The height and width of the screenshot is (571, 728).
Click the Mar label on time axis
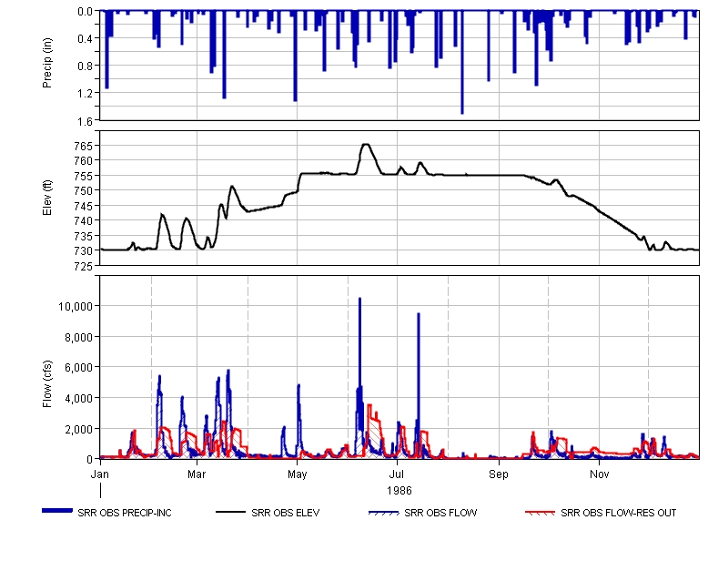click(197, 474)
